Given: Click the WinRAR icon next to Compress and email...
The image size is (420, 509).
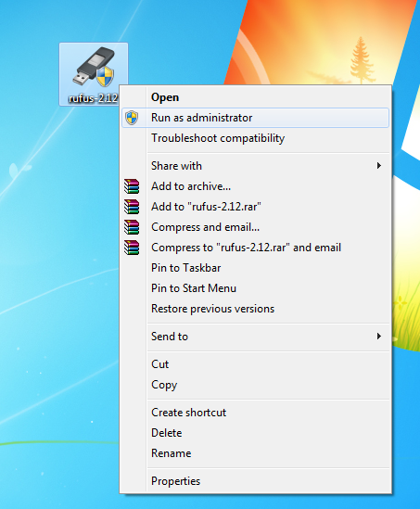Looking at the screenshot, I should pyautogui.click(x=132, y=227).
